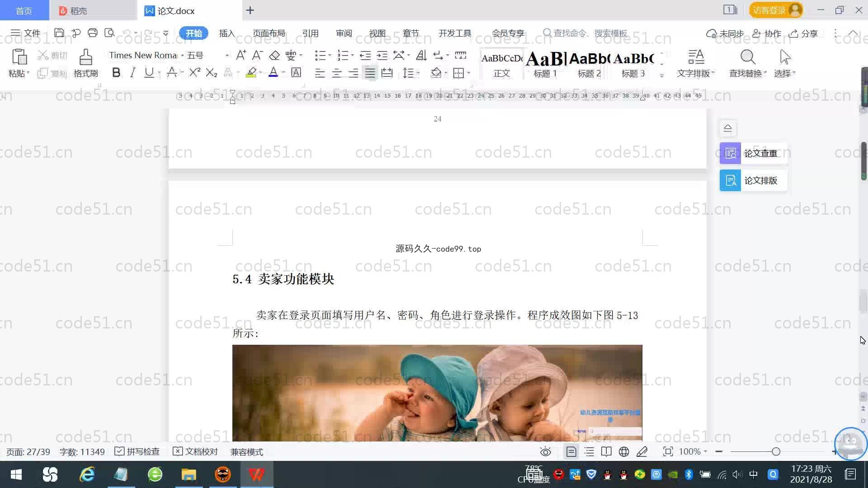This screenshot has height=488, width=868.
Task: Click 访客登录 guest login button
Action: [x=776, y=10]
